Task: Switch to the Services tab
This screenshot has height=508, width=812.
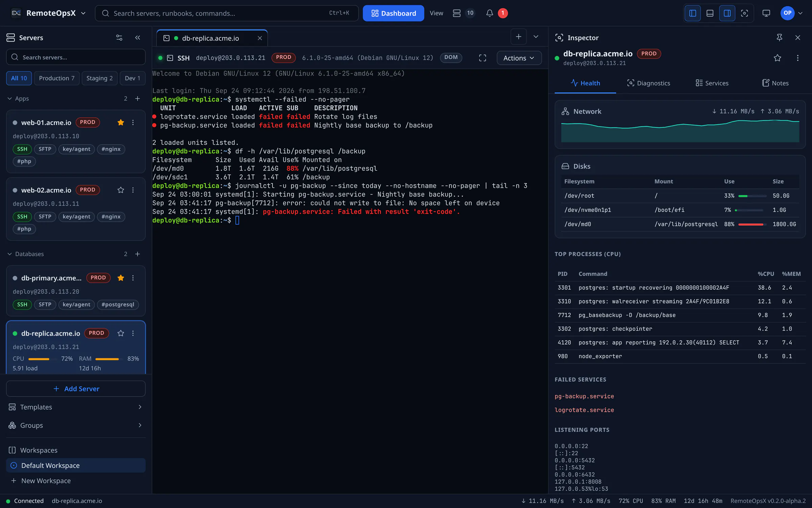Action: (x=712, y=83)
